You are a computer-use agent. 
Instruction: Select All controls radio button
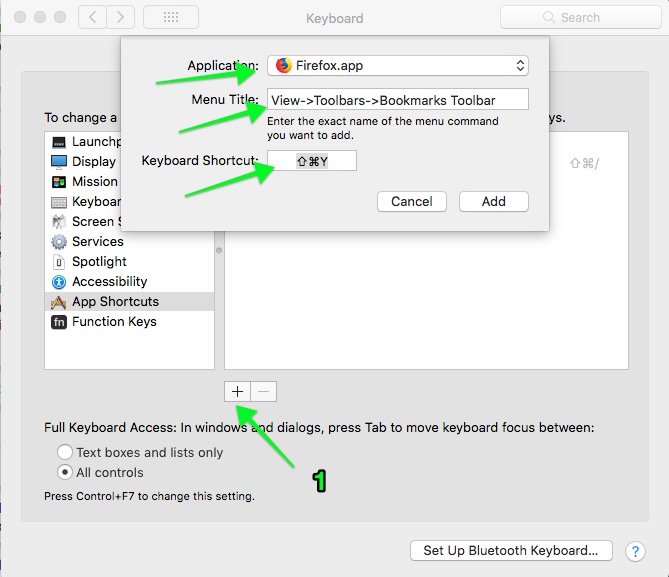[x=65, y=472]
